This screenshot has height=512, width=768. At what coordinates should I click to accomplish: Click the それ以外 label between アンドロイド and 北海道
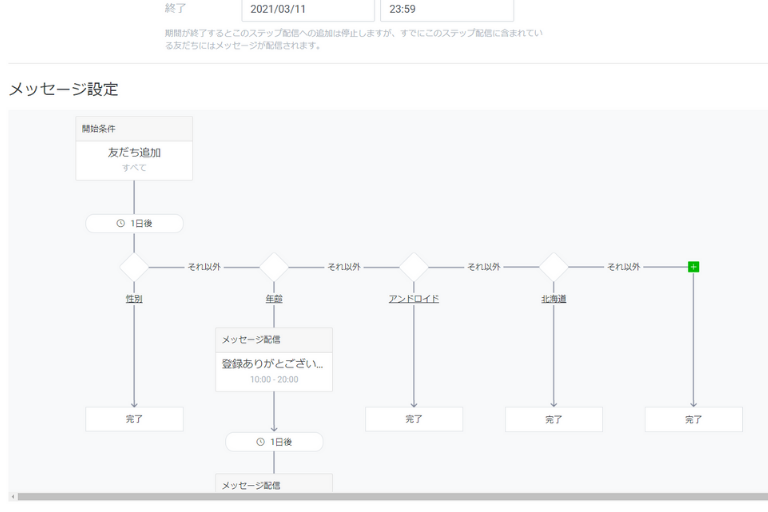(483, 267)
